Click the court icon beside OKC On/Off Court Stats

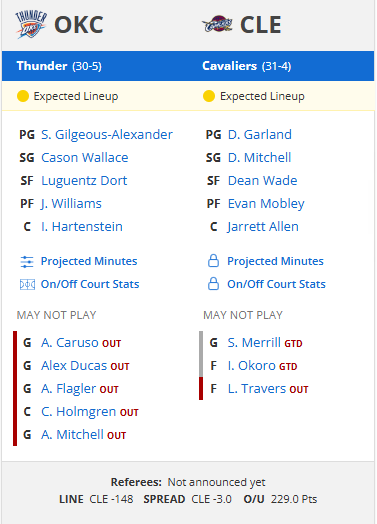[27, 285]
